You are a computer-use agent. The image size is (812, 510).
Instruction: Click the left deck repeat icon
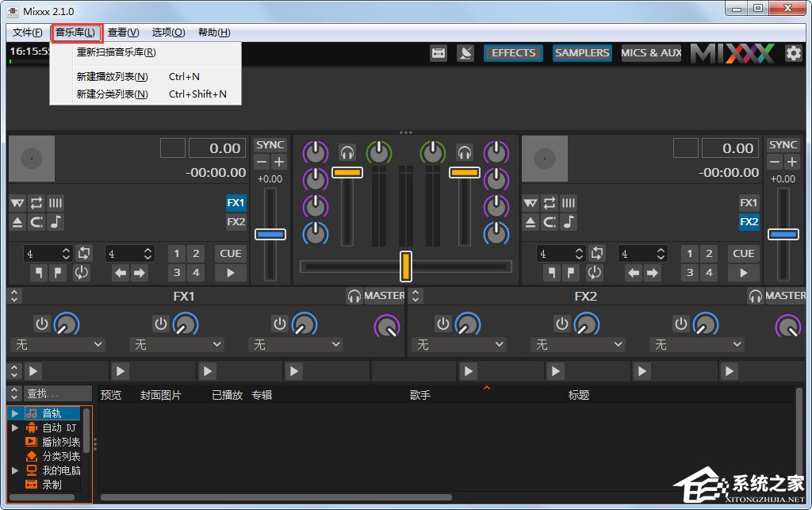pyautogui.click(x=36, y=202)
